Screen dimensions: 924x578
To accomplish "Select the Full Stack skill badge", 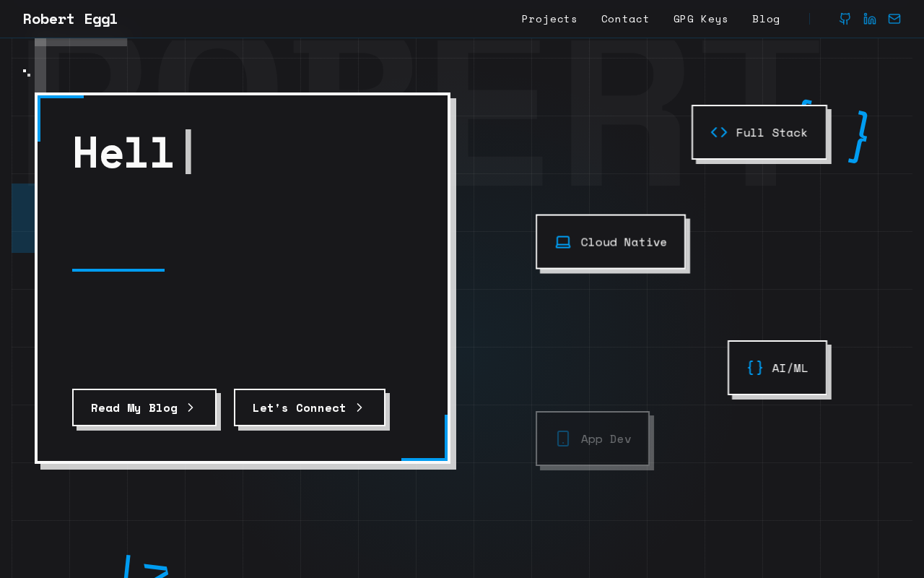I will pyautogui.click(x=759, y=132).
